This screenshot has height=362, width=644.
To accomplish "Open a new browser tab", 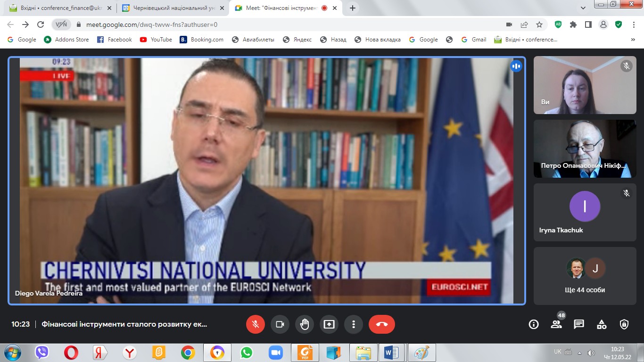I will [352, 8].
